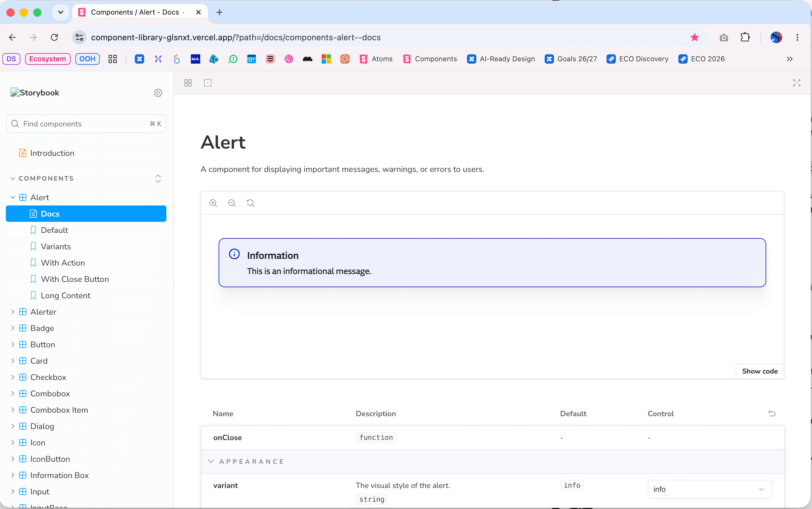Select the Docs item under Alert
812x509 pixels.
click(x=86, y=214)
